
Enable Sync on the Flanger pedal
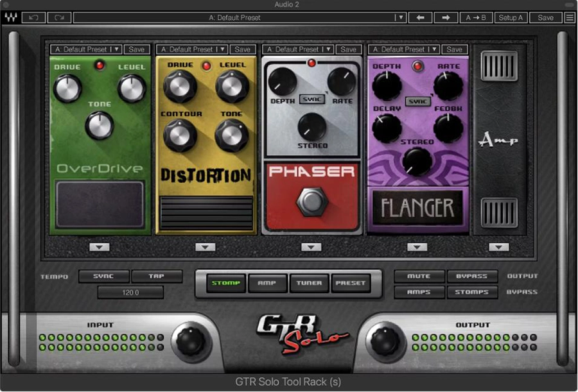coord(418,101)
